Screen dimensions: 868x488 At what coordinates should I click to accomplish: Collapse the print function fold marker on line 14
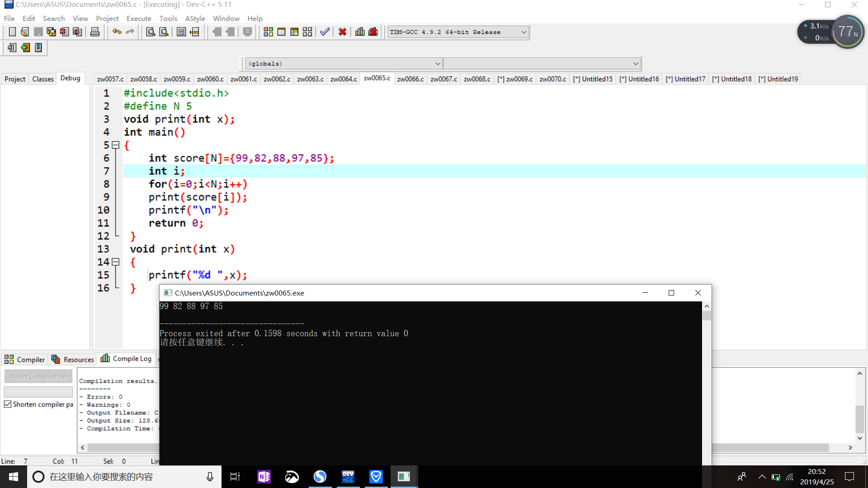tap(116, 262)
